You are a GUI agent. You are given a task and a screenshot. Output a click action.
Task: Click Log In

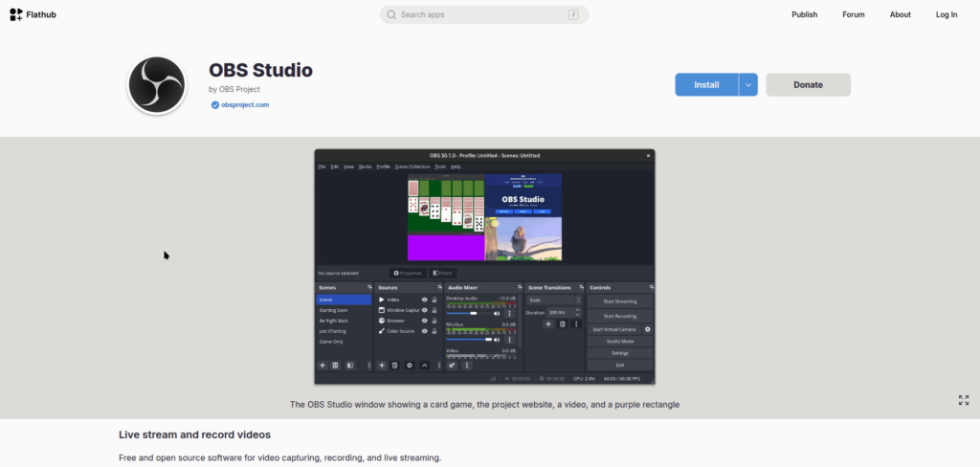pyautogui.click(x=947, y=14)
